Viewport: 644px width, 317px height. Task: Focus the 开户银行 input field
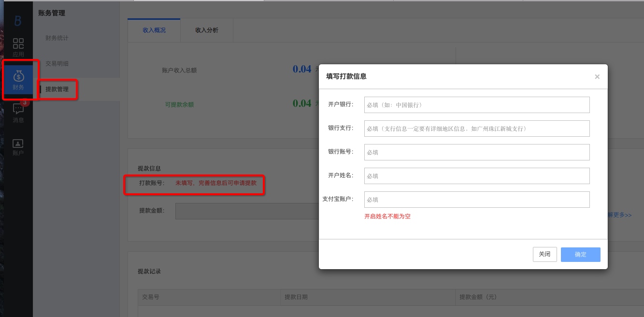pos(476,105)
